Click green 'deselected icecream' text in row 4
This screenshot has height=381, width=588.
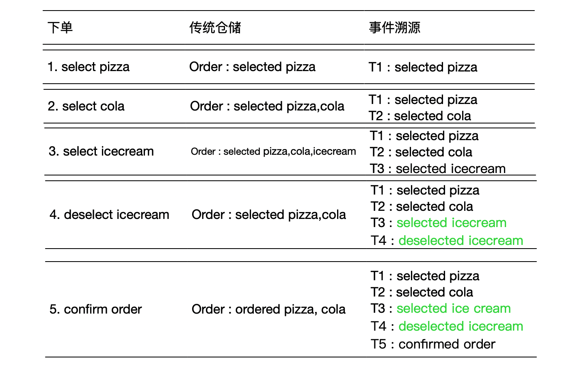click(x=461, y=240)
